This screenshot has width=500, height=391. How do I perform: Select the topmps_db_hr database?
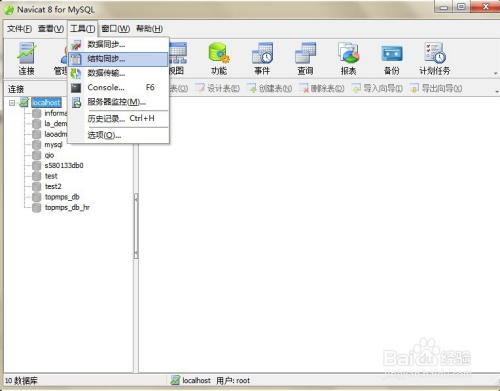tap(67, 207)
